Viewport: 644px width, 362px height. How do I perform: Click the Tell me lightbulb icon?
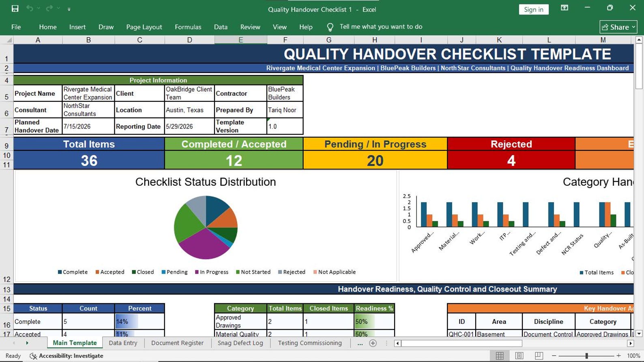(330, 27)
